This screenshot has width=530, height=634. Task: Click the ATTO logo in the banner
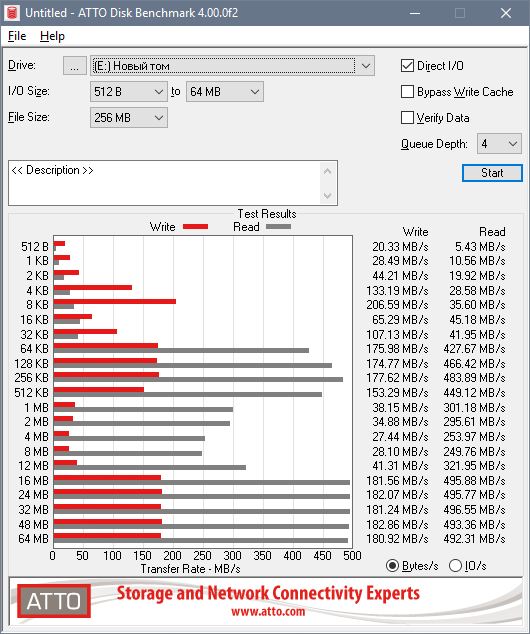[54, 601]
